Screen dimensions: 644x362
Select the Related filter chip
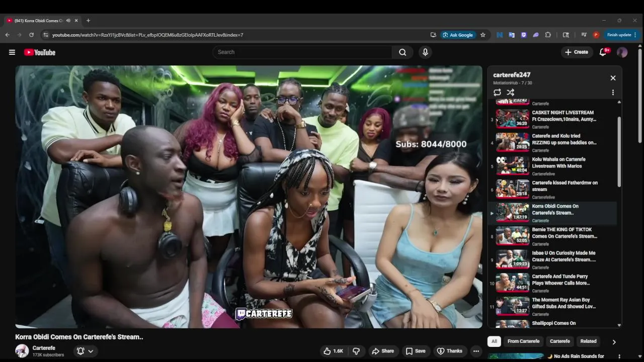point(588,341)
